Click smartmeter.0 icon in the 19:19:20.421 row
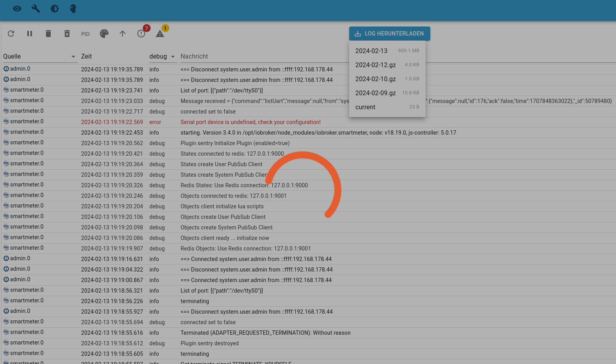616x364 pixels. [x=6, y=153]
